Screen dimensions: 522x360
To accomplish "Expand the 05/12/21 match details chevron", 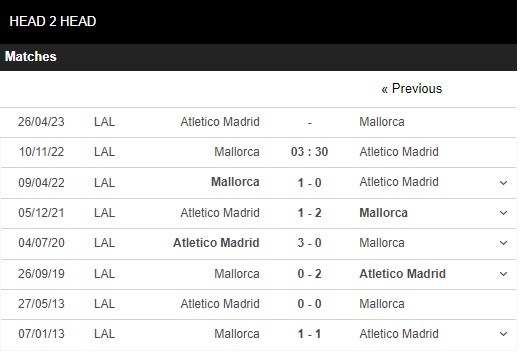I will [503, 213].
